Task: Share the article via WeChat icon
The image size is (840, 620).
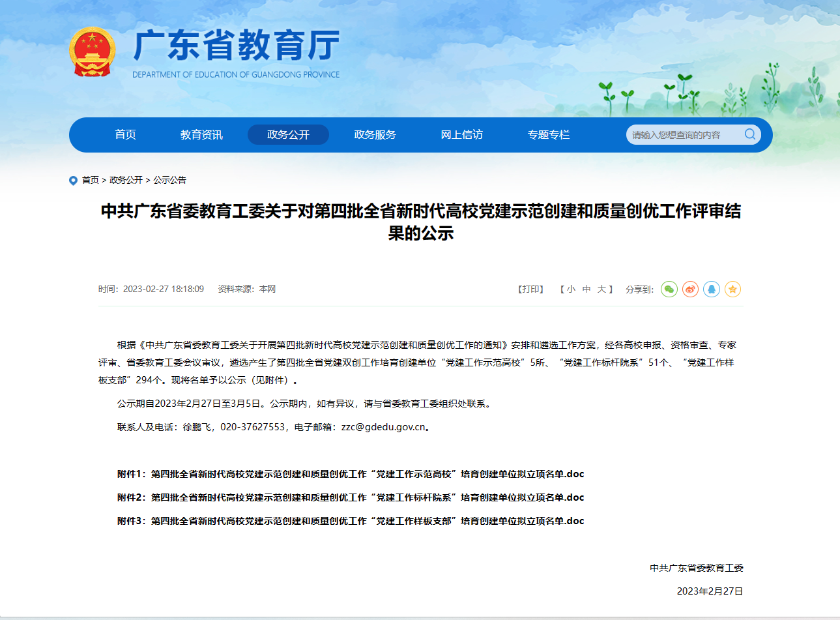Action: pos(669,289)
